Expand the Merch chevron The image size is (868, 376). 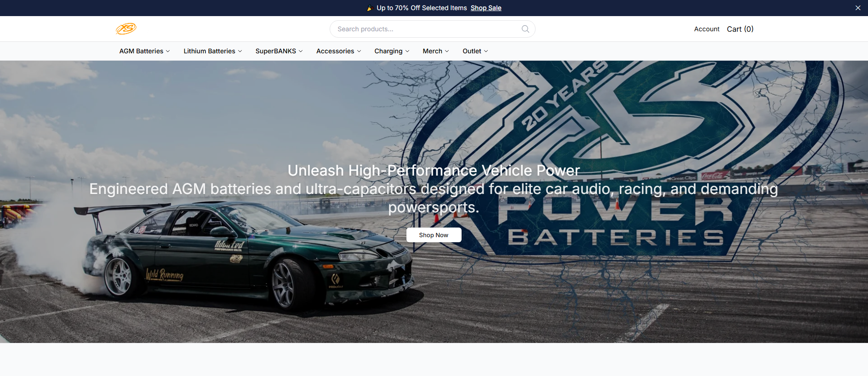tap(447, 51)
